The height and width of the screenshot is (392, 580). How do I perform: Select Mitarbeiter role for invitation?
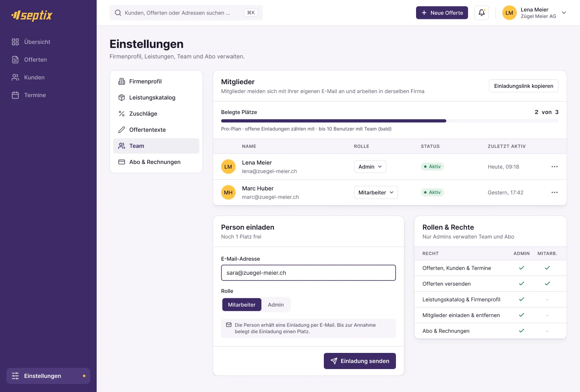(x=242, y=305)
